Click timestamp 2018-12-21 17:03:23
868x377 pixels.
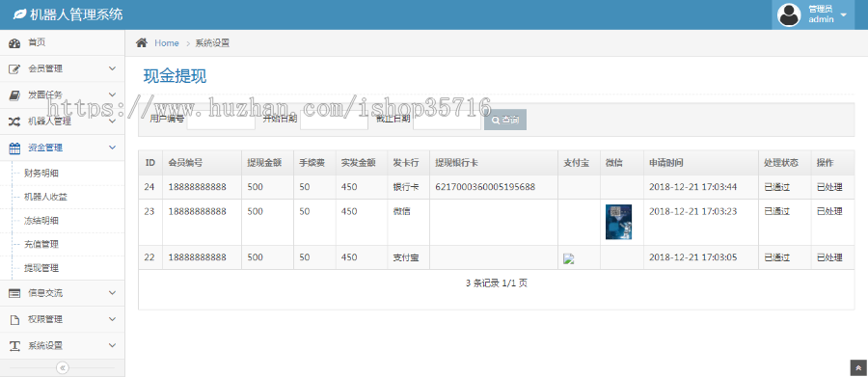click(x=693, y=211)
